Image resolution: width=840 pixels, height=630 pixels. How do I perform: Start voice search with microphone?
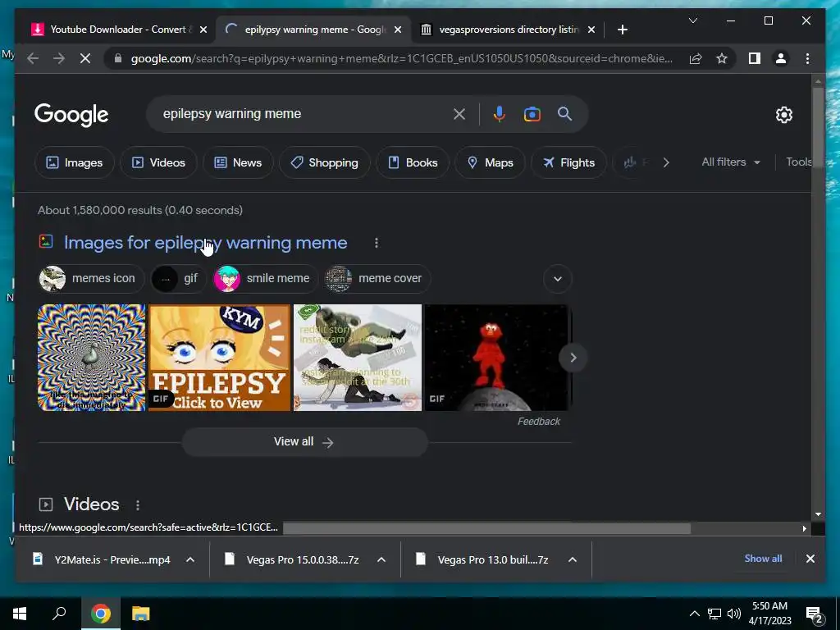pos(500,114)
